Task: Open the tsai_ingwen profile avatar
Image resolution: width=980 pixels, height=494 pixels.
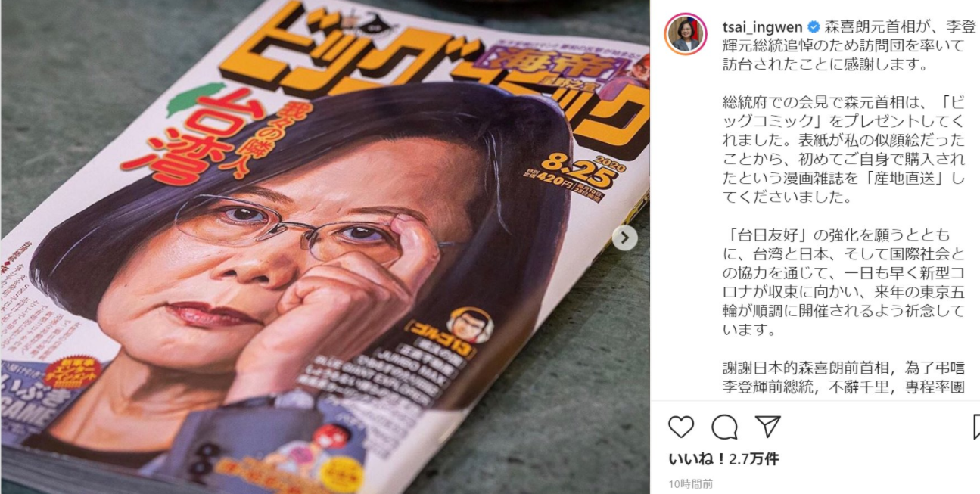Action: coord(686,33)
